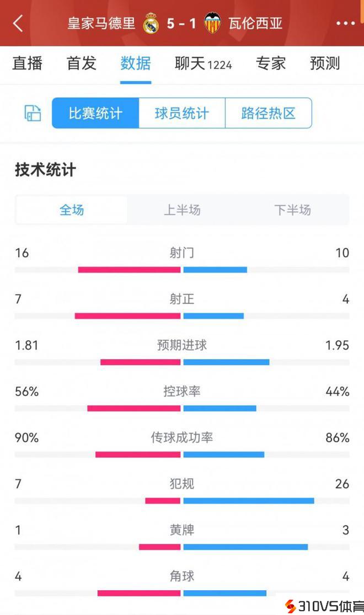Show 下半场 second-half statistics

click(x=292, y=210)
